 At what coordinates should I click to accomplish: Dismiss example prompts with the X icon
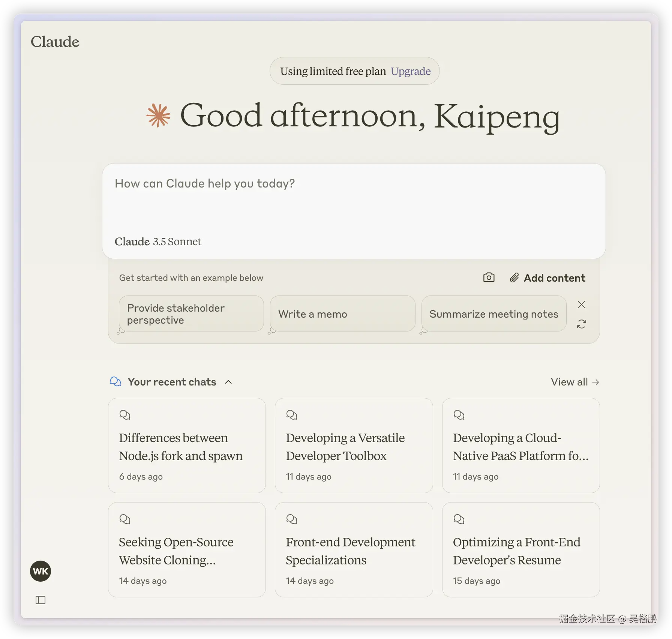point(582,304)
